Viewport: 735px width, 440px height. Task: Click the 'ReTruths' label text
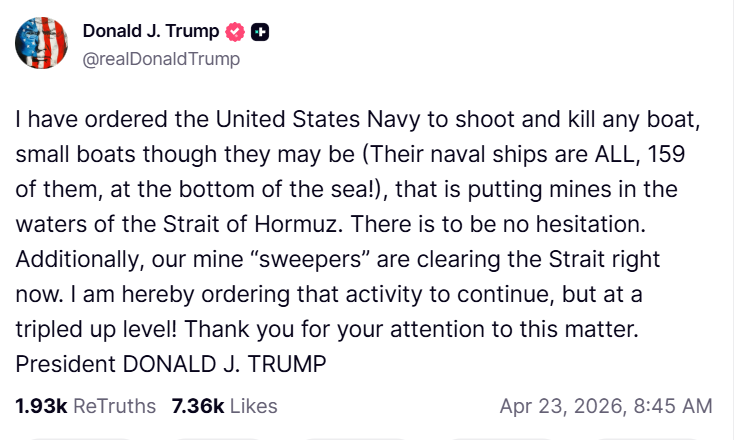pos(115,406)
